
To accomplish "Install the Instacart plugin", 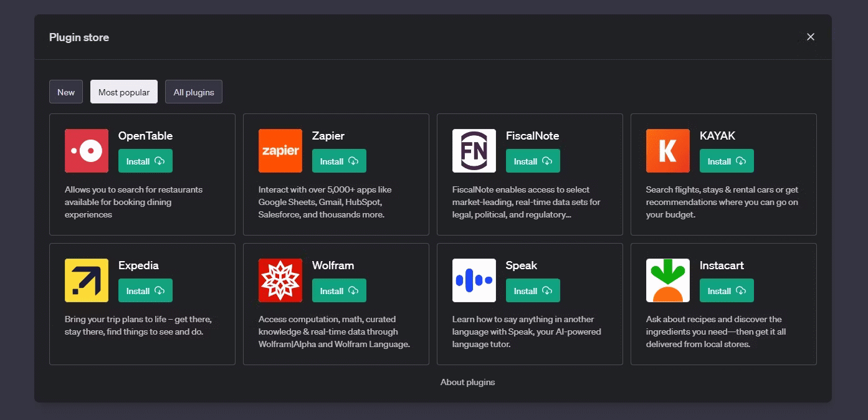I will tap(727, 290).
